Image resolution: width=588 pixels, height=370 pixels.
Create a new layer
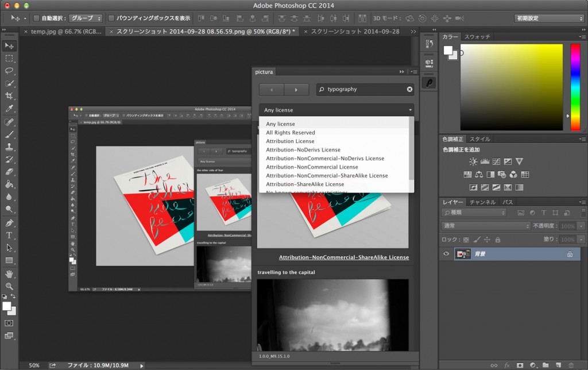(x=558, y=365)
